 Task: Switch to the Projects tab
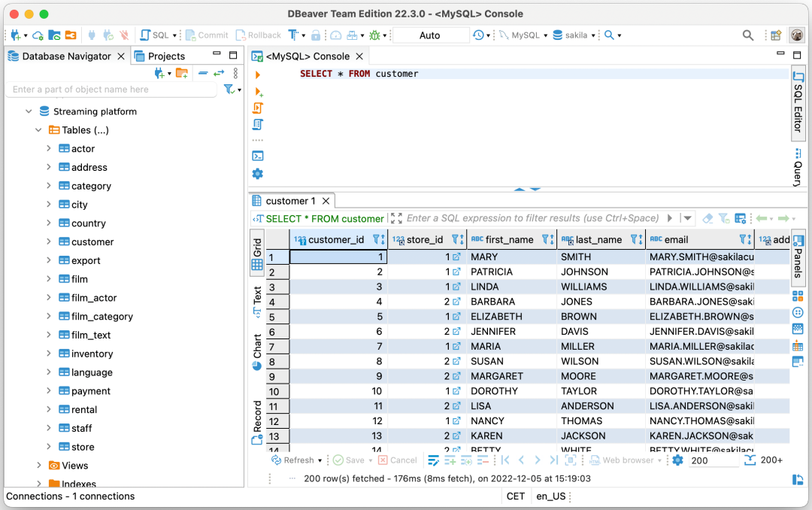point(166,55)
